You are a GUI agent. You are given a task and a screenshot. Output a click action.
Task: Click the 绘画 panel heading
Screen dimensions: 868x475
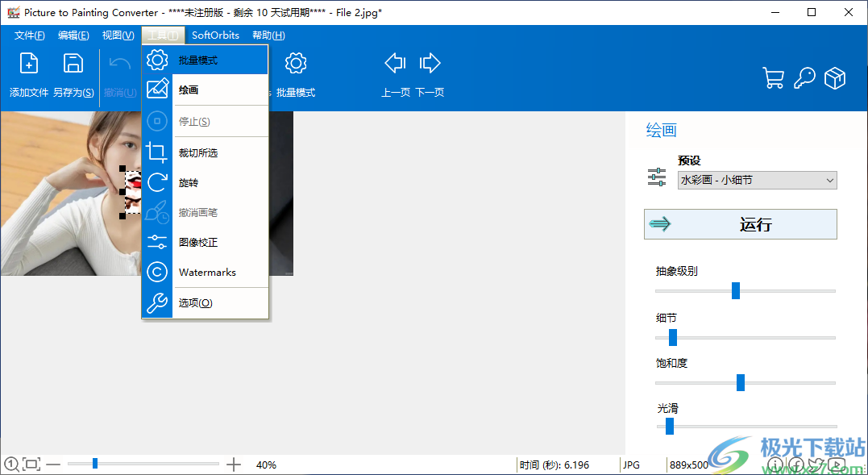pos(662,131)
